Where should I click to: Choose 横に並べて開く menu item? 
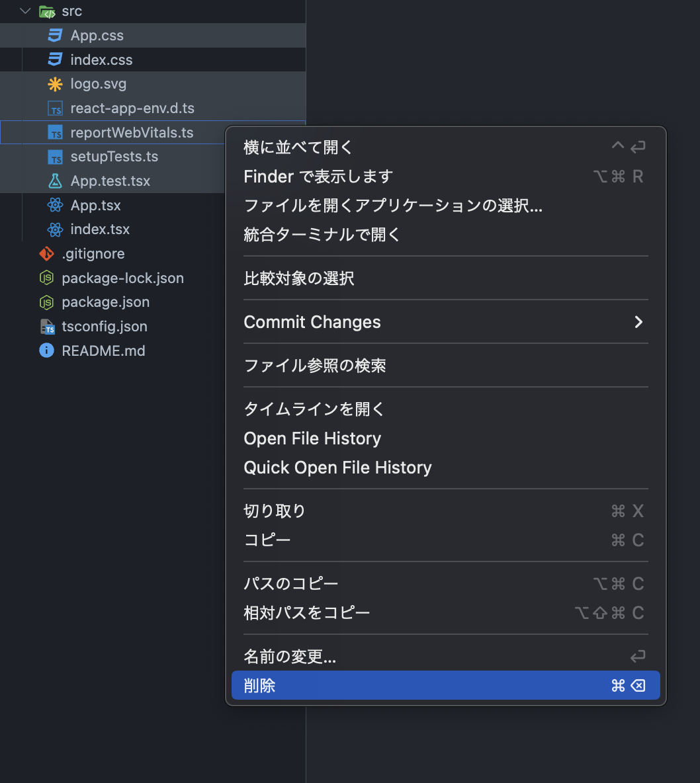pos(446,147)
